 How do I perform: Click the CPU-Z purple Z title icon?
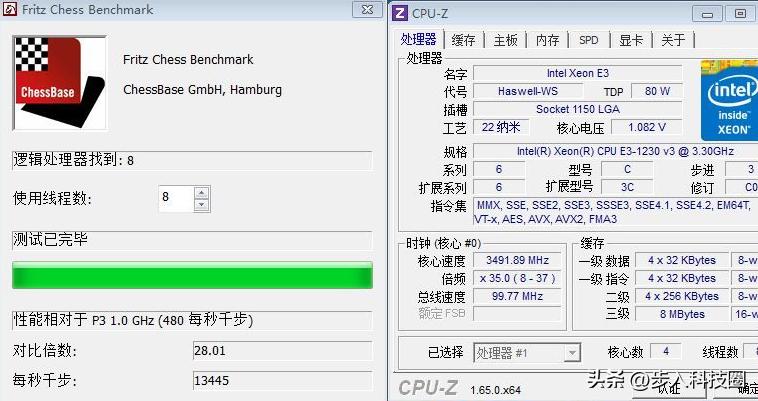tap(400, 13)
